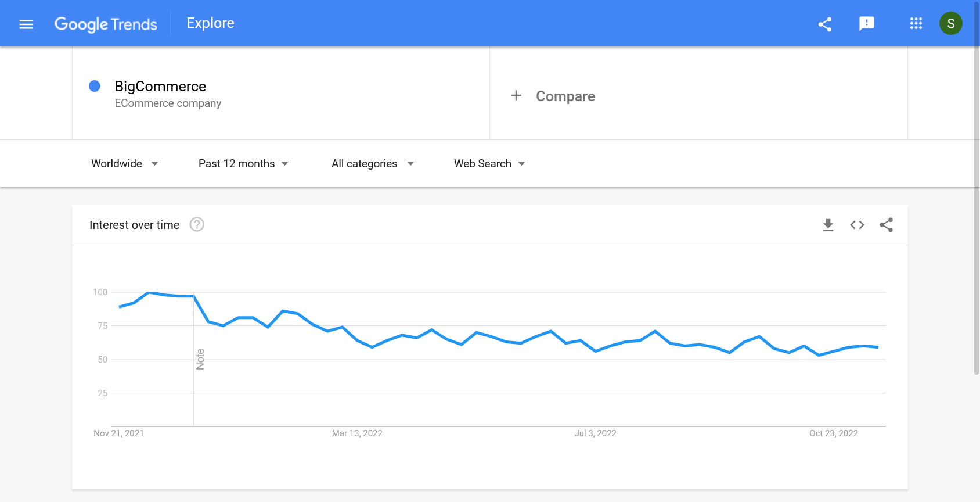Click the Compare search term field

click(x=565, y=96)
